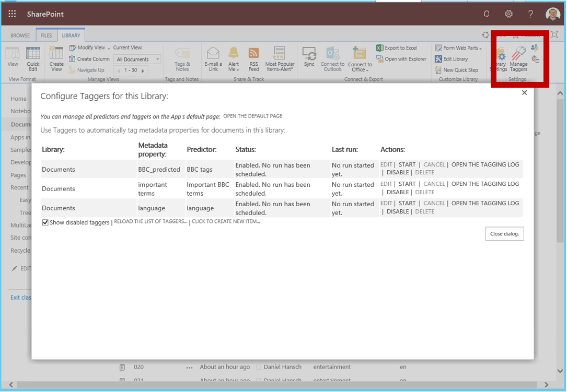567x392 pixels.
Task: Click Export to Excel icon
Action: (380, 48)
